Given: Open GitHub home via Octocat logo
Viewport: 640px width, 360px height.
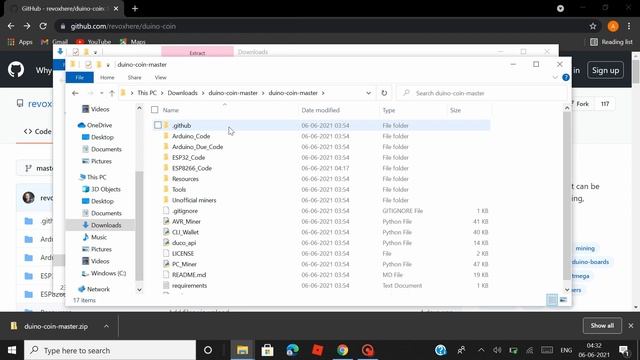Looking at the screenshot, I should 16,70.
